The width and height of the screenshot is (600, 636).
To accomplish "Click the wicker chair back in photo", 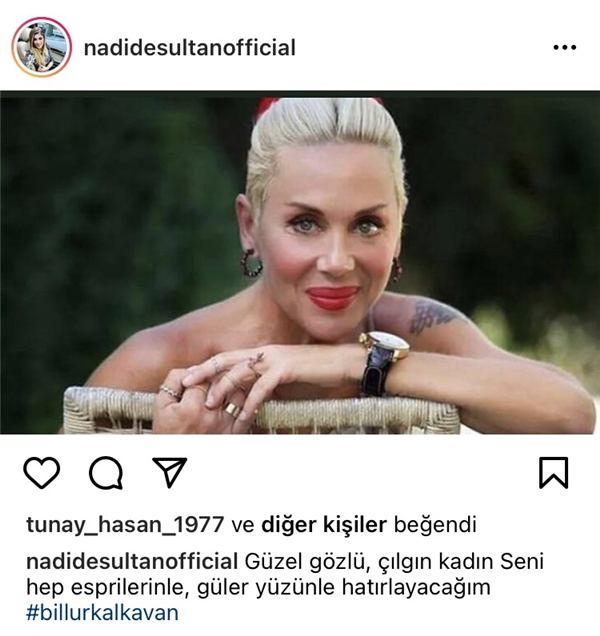I will pos(260,410).
